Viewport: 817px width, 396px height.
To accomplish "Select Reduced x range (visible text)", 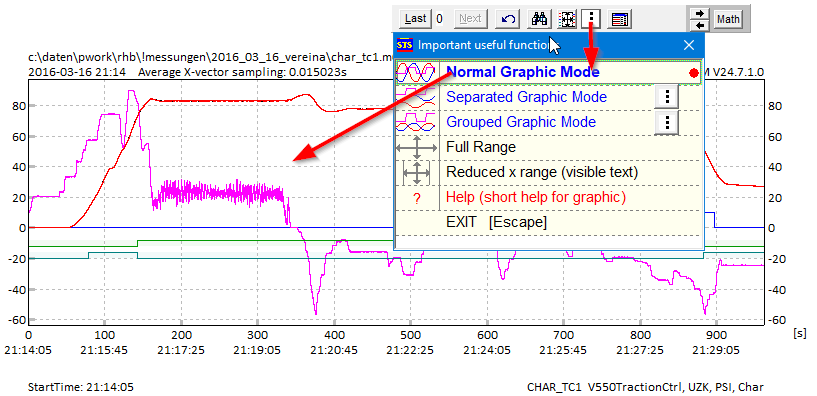I will pos(548,172).
